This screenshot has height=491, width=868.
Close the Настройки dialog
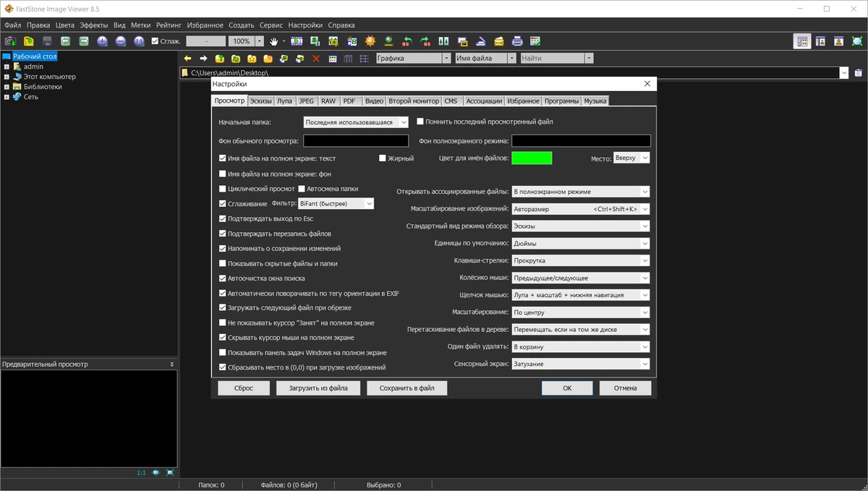[x=647, y=84]
